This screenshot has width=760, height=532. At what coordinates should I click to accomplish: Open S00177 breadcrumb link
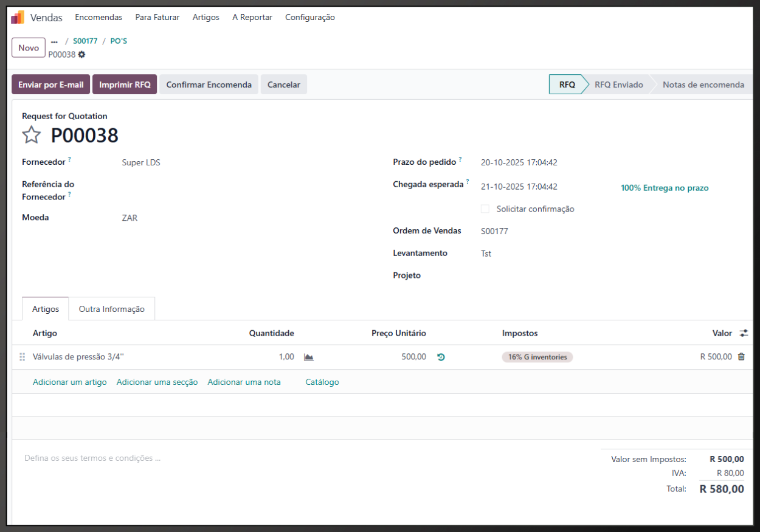pyautogui.click(x=85, y=41)
